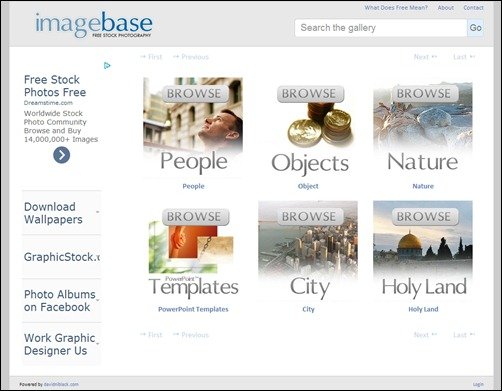Image resolution: width=502 pixels, height=391 pixels.
Task: Open Work Graphic Designer Us ad
Action: [x=62, y=344]
